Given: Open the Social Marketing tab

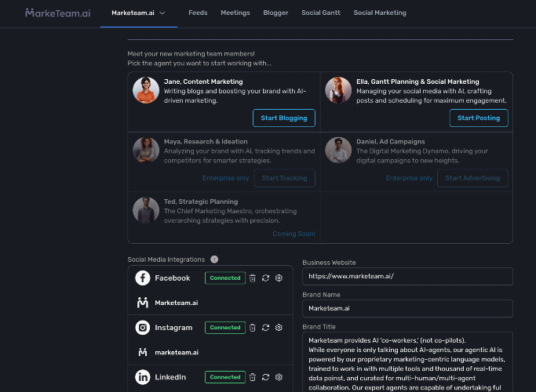Looking at the screenshot, I should click(x=380, y=13).
